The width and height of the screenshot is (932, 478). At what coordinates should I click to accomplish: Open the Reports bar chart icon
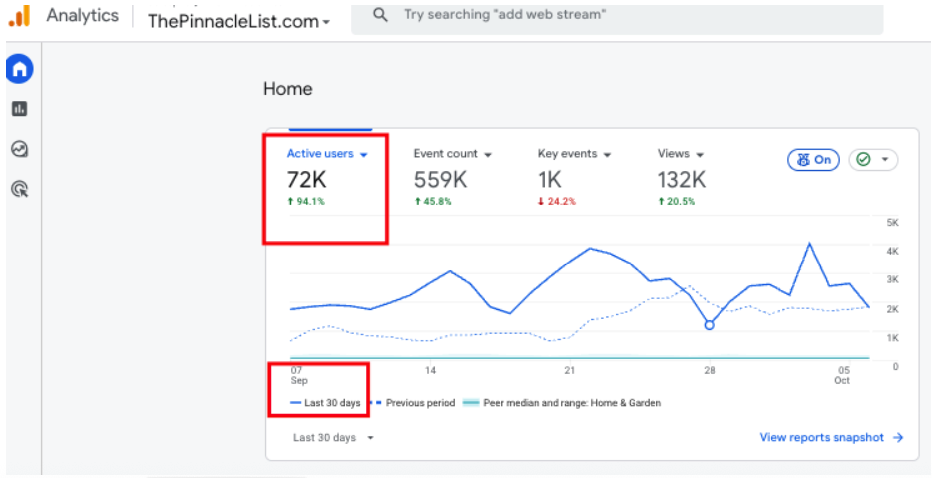pos(19,108)
